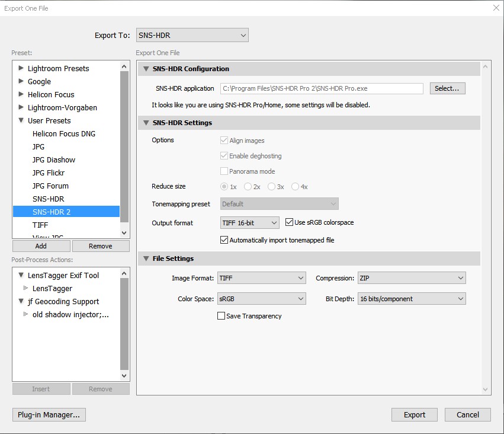Toggle the Enable deghosting checkbox
504x434 pixels.
pyautogui.click(x=224, y=156)
